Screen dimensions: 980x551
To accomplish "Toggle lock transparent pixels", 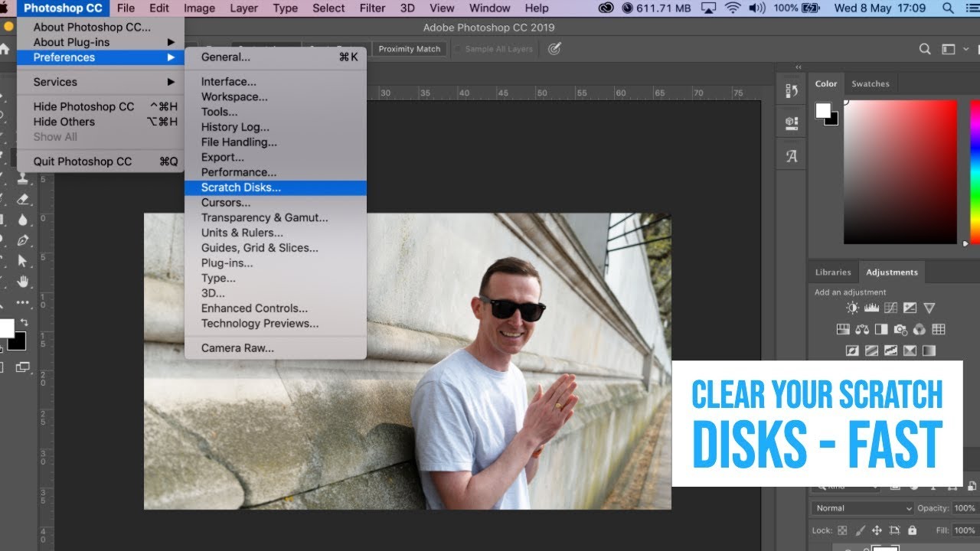I will click(x=842, y=530).
